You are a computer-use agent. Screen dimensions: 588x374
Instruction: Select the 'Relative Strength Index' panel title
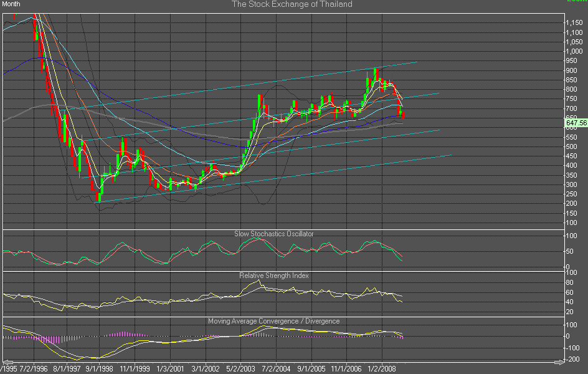click(x=274, y=276)
